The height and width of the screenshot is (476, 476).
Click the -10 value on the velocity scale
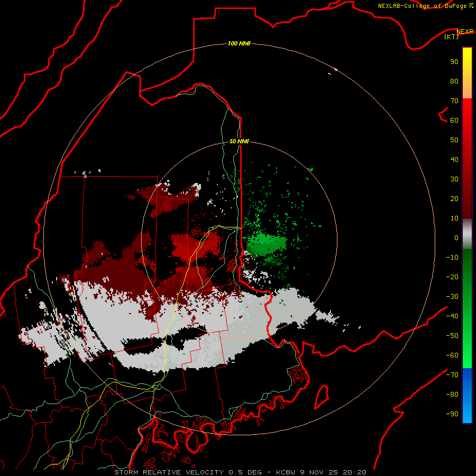pos(452,258)
